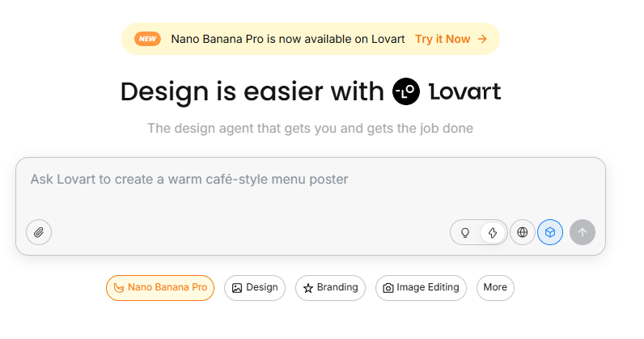Click the orange NEW badge

(147, 39)
